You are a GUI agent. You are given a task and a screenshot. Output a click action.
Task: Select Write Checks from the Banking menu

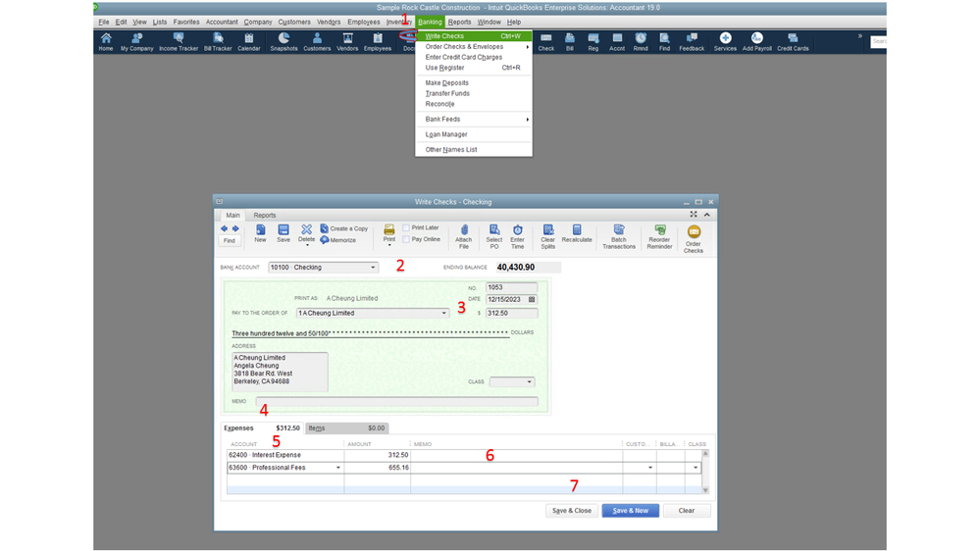point(473,36)
